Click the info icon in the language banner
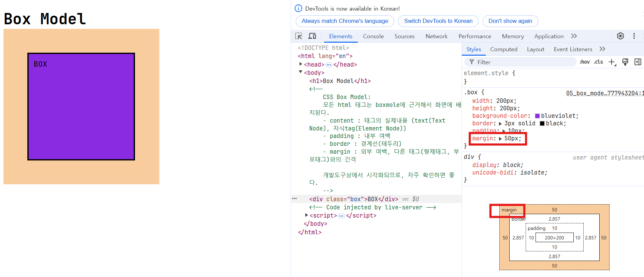The image size is (644, 277). pos(298,8)
